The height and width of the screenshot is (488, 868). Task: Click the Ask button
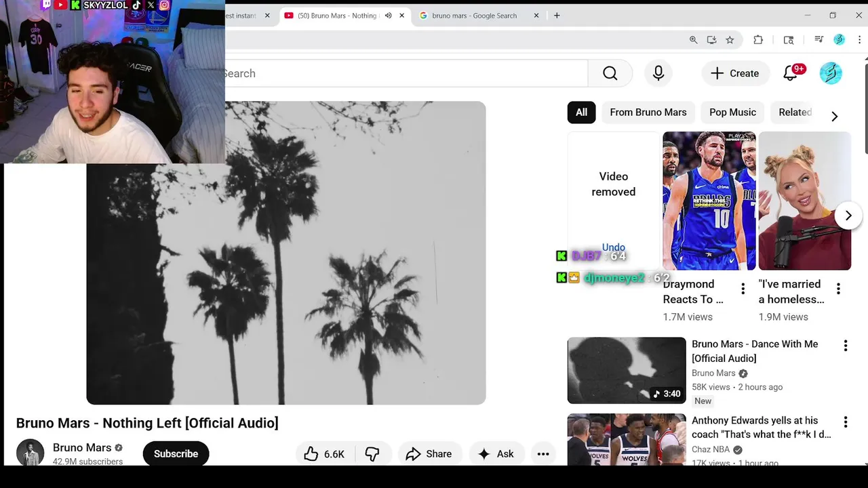pos(496,454)
